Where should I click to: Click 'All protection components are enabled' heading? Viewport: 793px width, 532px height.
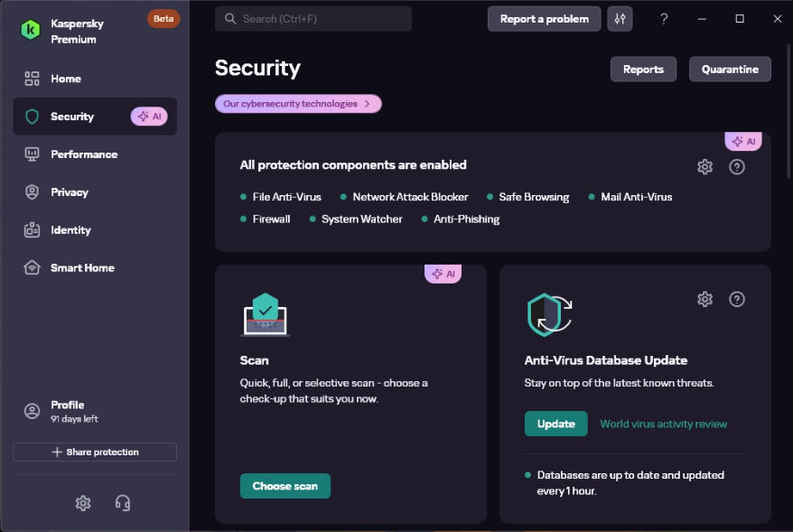click(353, 165)
